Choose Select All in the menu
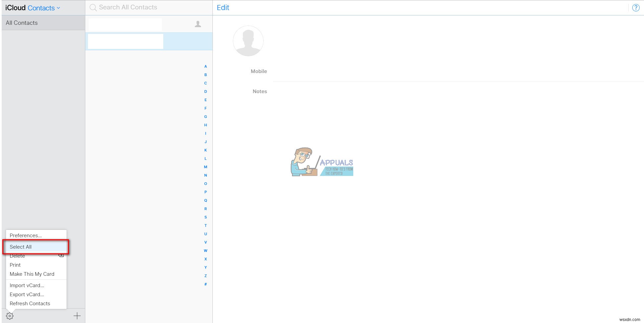 point(36,247)
